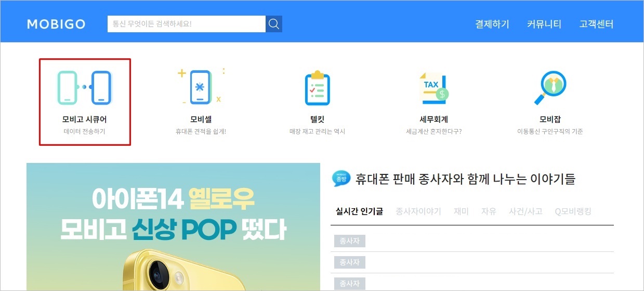Viewport: 644px width, 291px height.
Task: Open 결제하기 in the top menu
Action: 492,24
